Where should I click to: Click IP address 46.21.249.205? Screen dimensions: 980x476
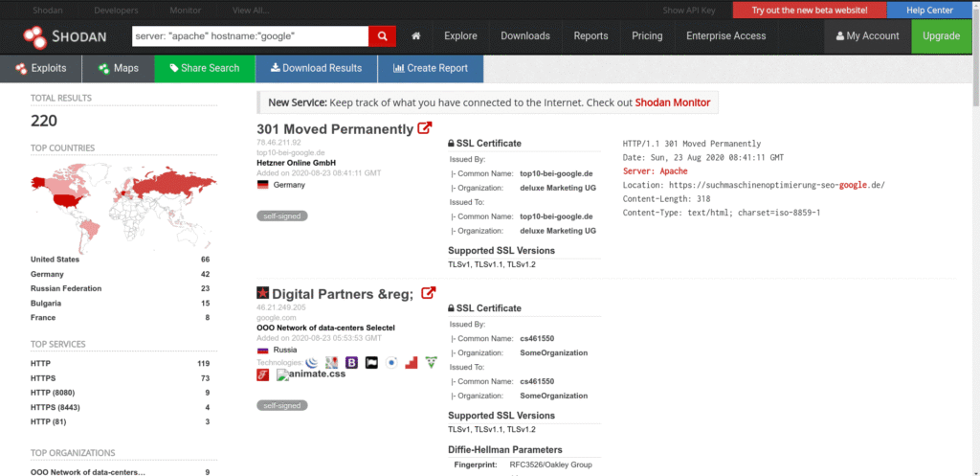point(280,307)
